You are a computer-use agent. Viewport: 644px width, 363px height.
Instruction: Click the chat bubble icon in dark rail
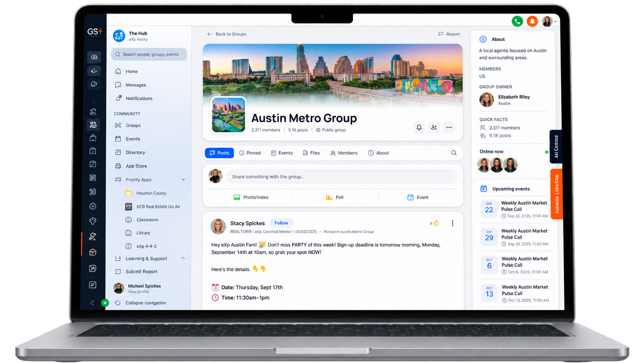tap(94, 84)
